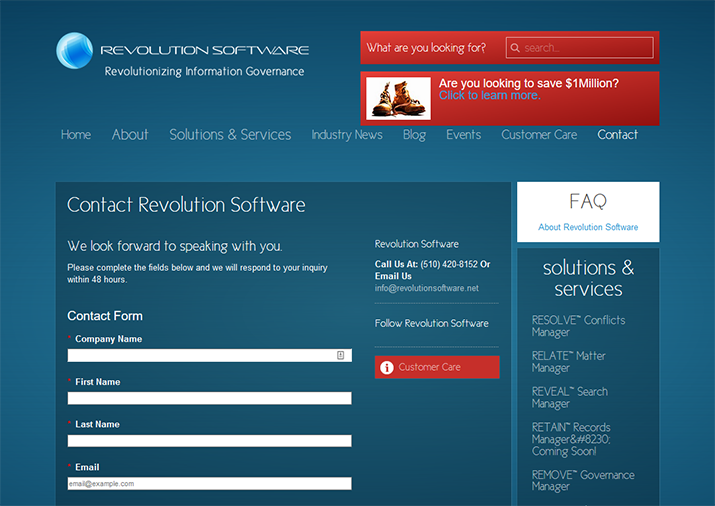Click the Revolution Software globe logo
Image resolution: width=715 pixels, height=506 pixels.
74,51
